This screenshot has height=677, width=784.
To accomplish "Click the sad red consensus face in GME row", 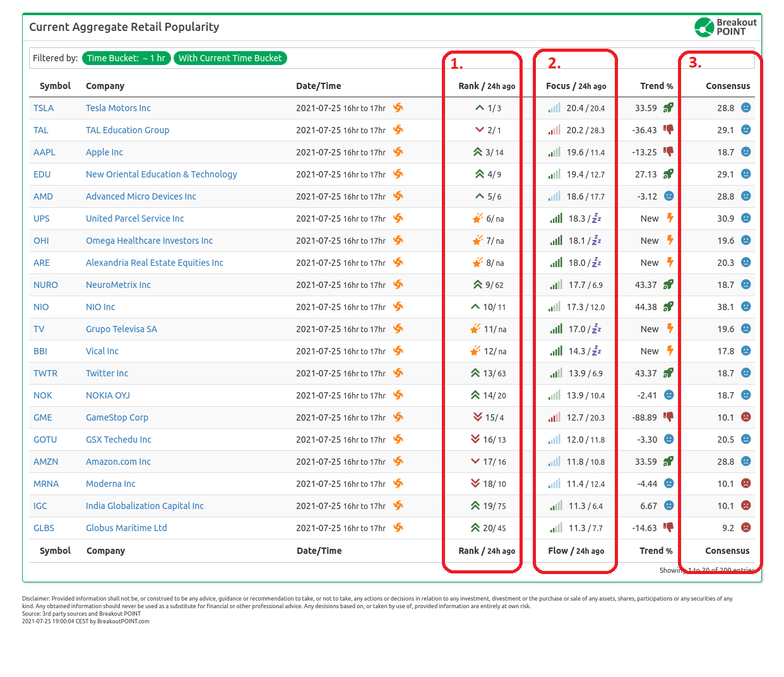I will [745, 417].
